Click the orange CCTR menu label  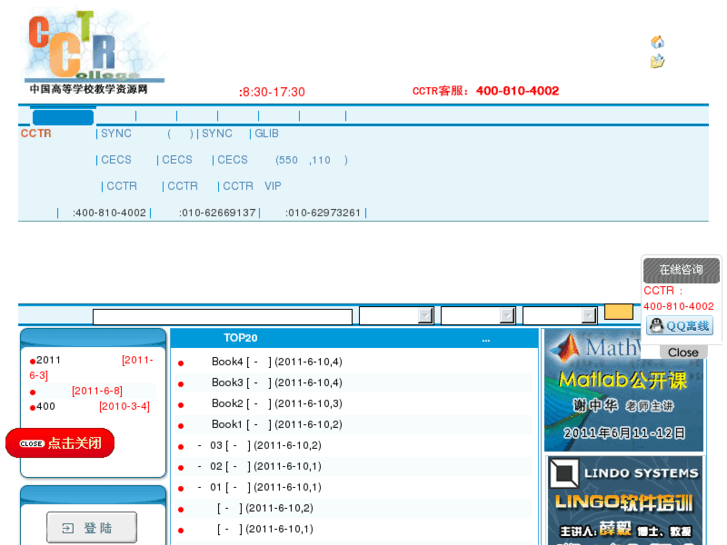coord(36,134)
